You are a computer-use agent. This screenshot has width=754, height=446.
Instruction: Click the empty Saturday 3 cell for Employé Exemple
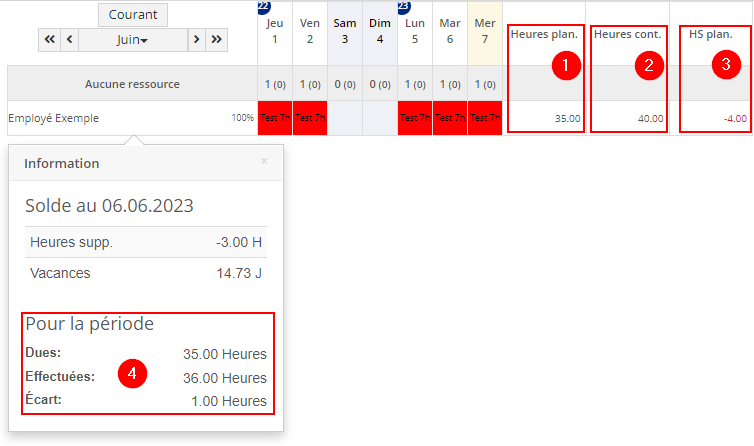345,118
